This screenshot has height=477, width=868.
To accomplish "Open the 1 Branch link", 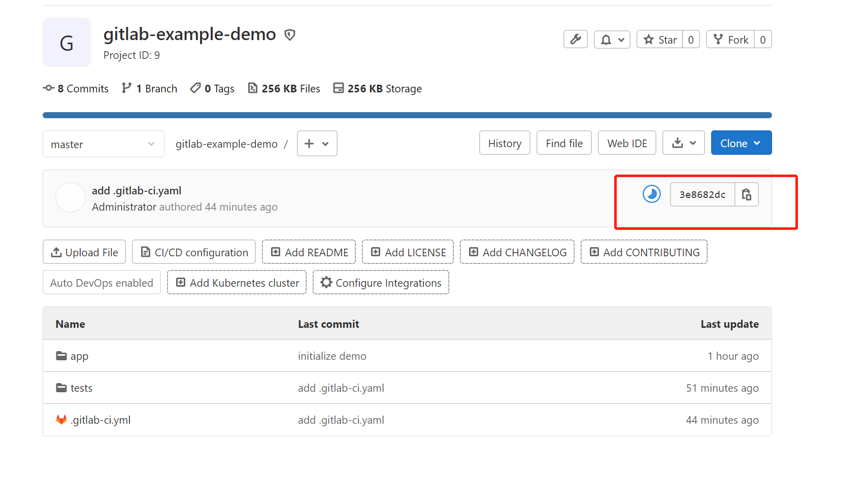I will 150,88.
